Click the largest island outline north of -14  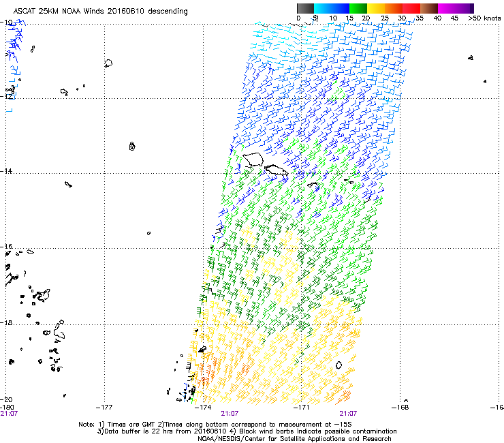coord(253,159)
